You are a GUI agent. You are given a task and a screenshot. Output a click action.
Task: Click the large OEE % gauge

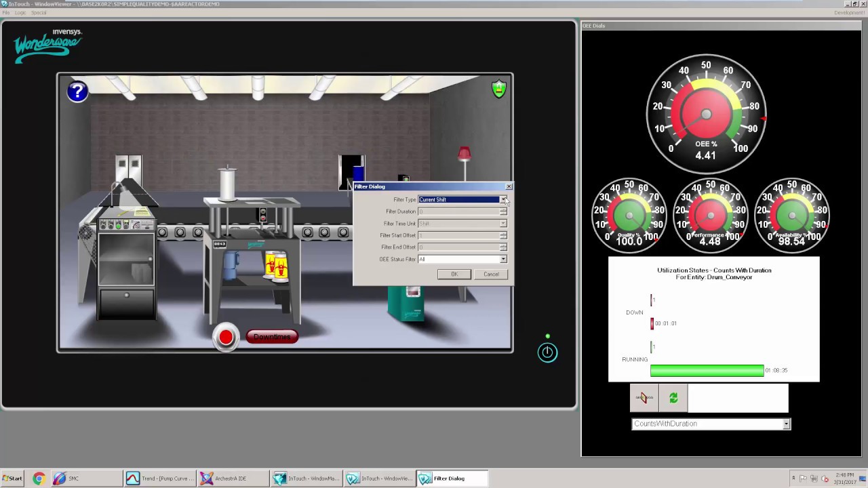(706, 114)
